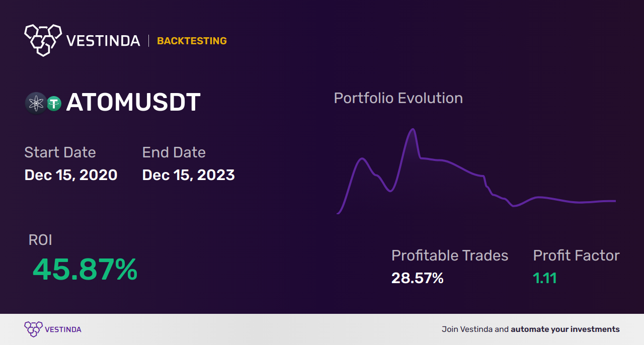Select the Dec 15, 2023 end date
Image resolution: width=644 pixels, height=345 pixels.
pos(188,175)
